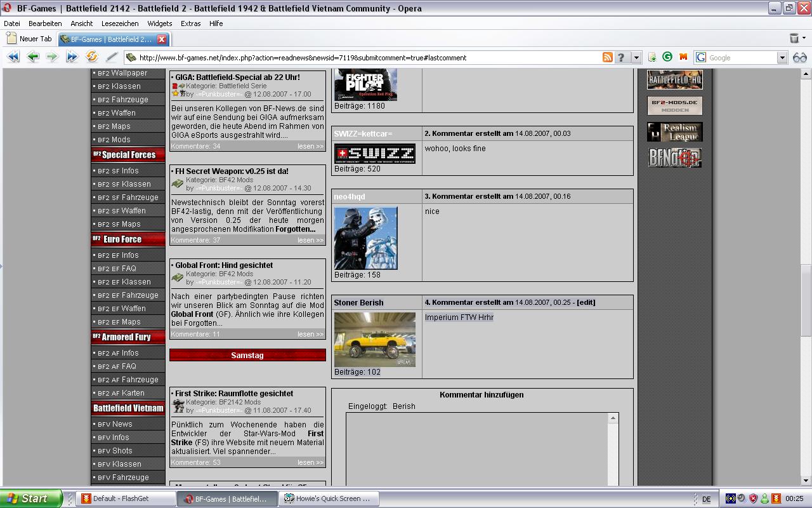This screenshot has height=508, width=812.
Task: Click the RSS feed icon in the address bar
Action: coord(607,57)
